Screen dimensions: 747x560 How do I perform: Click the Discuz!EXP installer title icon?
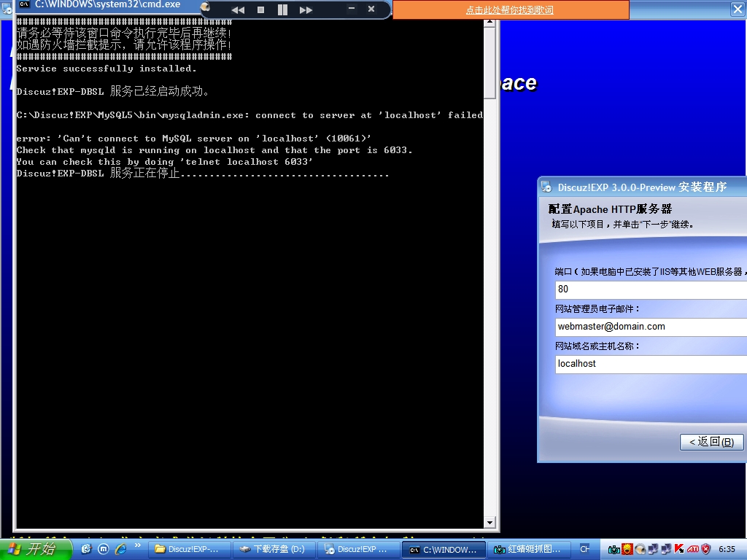coord(547,187)
